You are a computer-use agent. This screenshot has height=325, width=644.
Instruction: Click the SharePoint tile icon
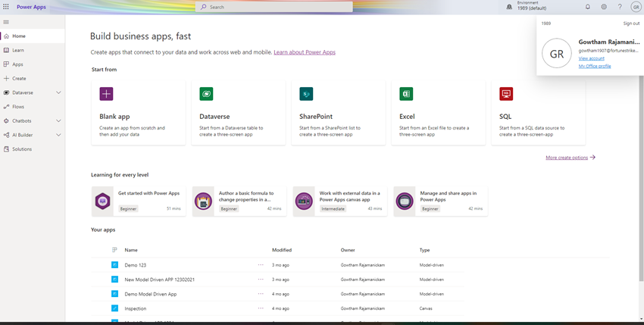coord(306,94)
